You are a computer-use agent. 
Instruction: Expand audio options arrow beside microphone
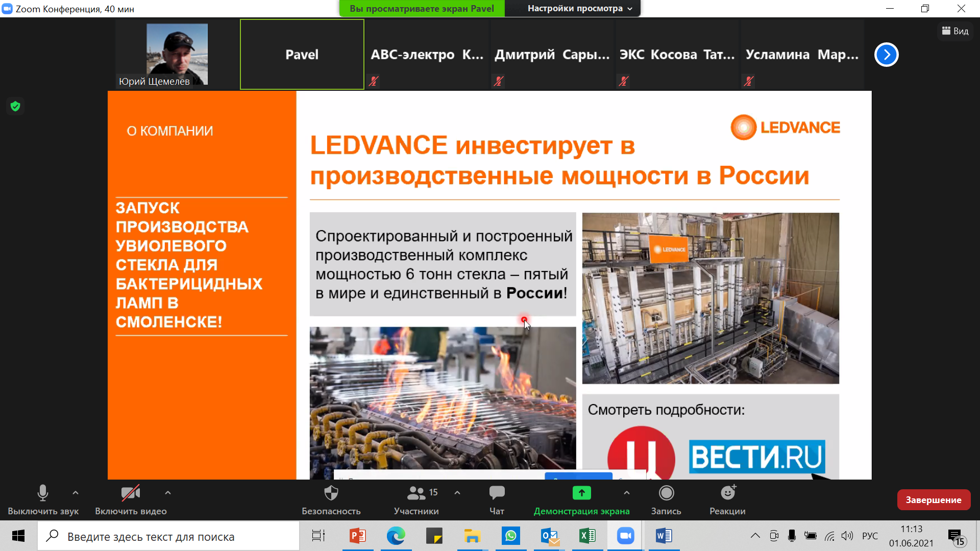76,493
